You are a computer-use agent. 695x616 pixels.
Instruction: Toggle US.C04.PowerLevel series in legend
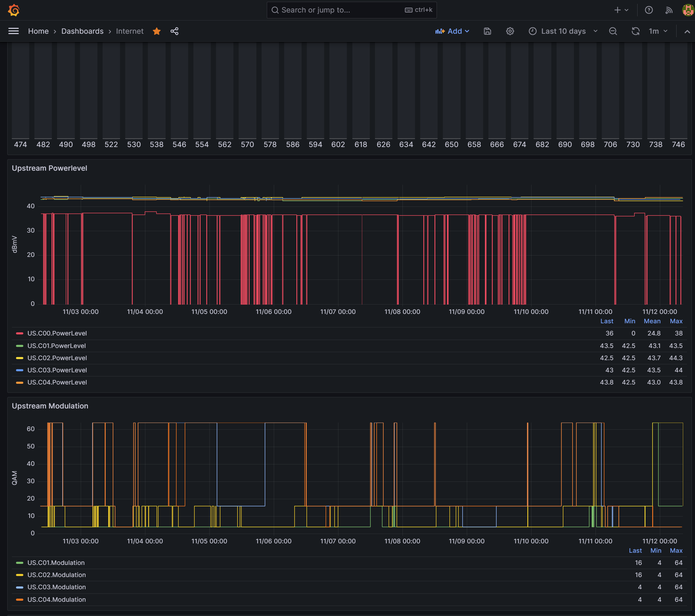click(x=57, y=382)
